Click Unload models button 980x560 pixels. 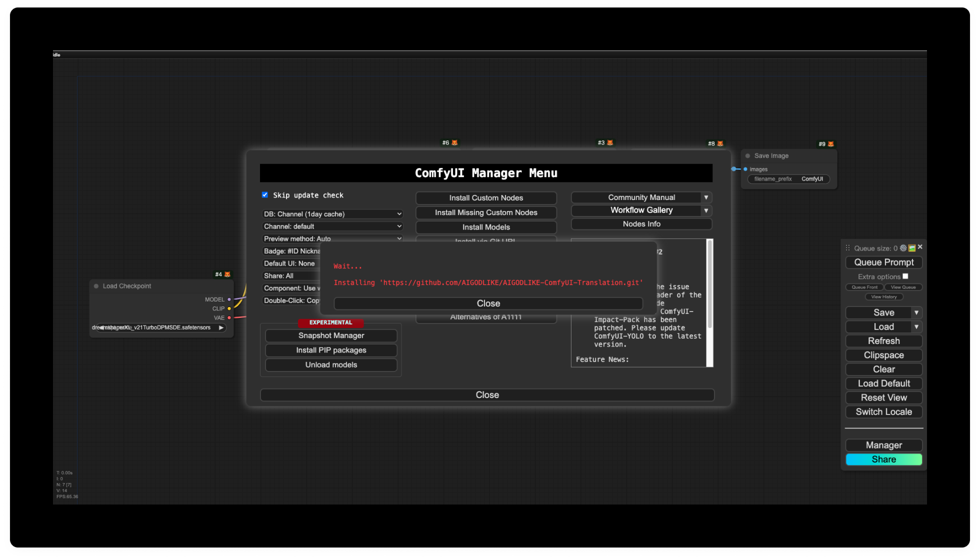331,364
